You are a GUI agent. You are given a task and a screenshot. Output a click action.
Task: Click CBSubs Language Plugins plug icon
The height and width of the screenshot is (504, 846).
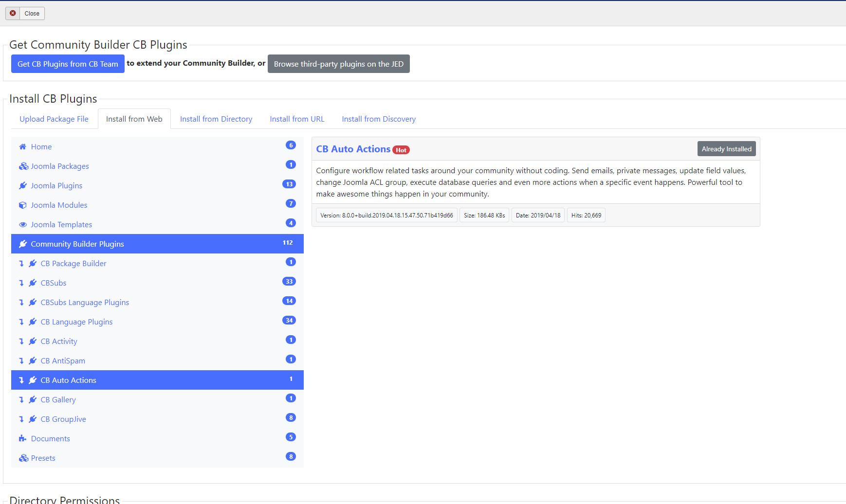[33, 302]
